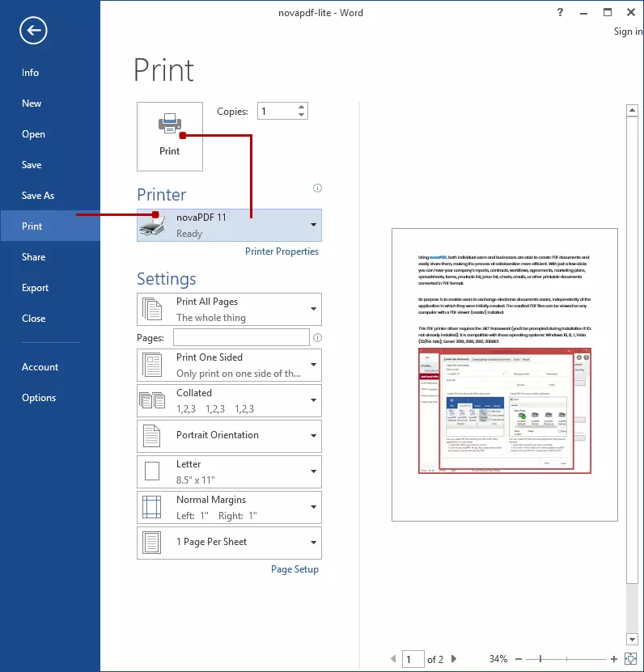Click the Printer info icon

317,188
